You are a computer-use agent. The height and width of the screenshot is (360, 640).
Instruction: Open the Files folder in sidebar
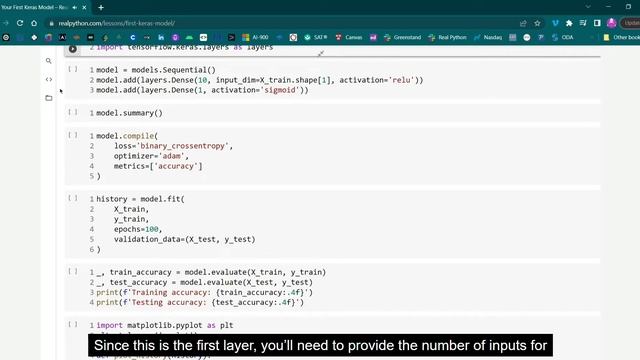click(x=49, y=98)
